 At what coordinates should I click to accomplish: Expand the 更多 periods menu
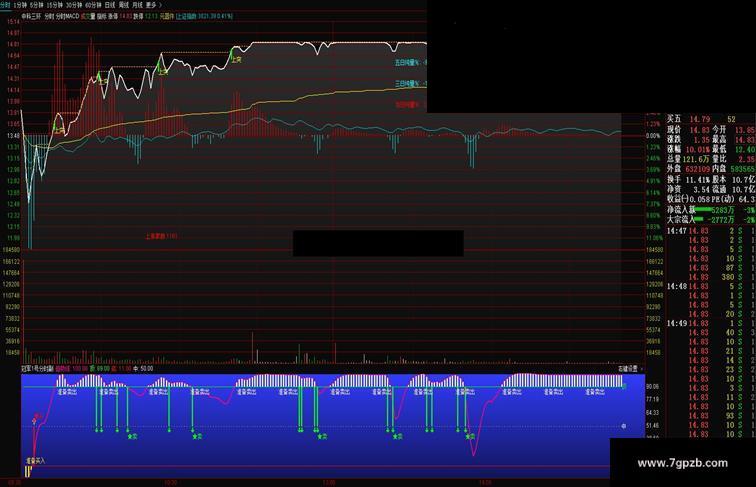pyautogui.click(x=153, y=5)
